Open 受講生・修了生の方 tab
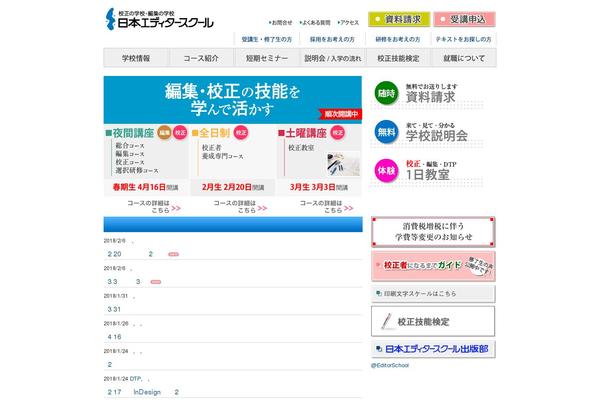This screenshot has width=600, height=400. point(267,39)
